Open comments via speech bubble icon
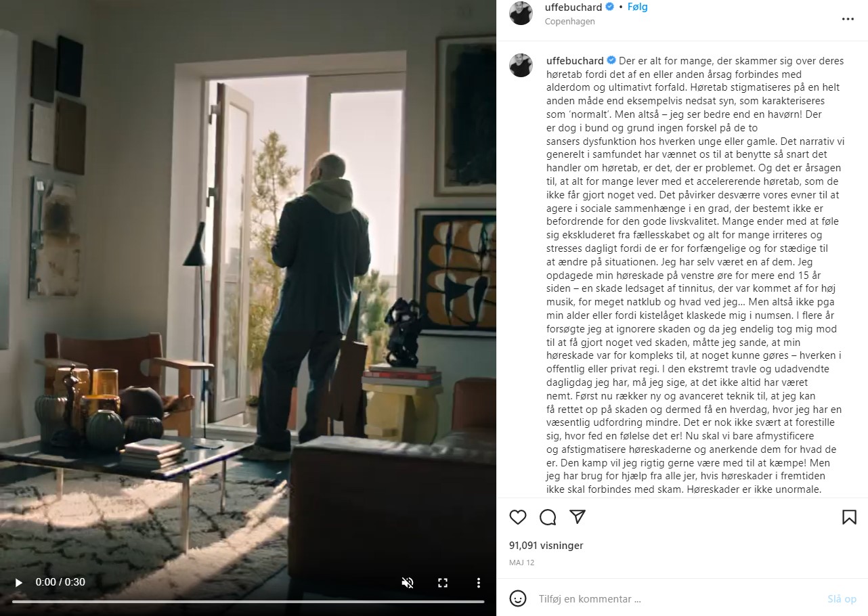Viewport: 868px width, 616px height. pyautogui.click(x=548, y=517)
